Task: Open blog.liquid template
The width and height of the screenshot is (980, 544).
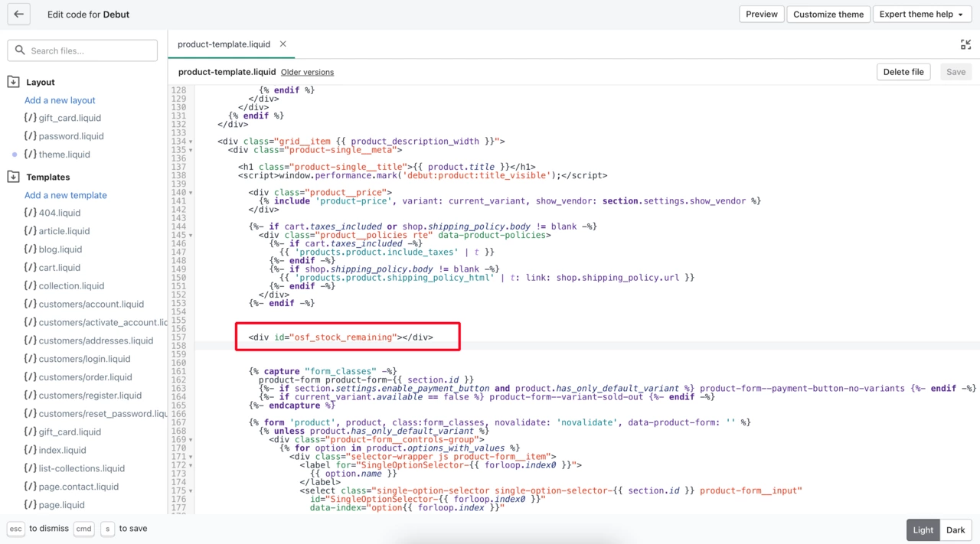Action: tap(60, 249)
